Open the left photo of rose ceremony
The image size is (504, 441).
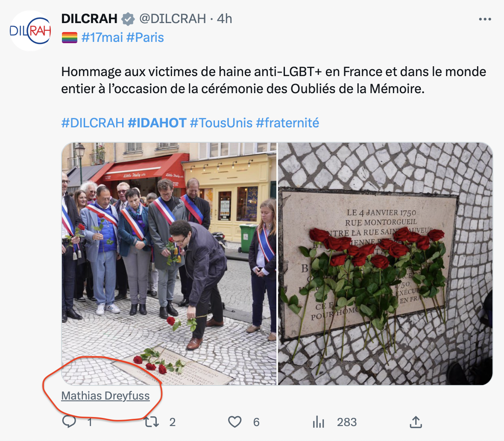click(169, 264)
